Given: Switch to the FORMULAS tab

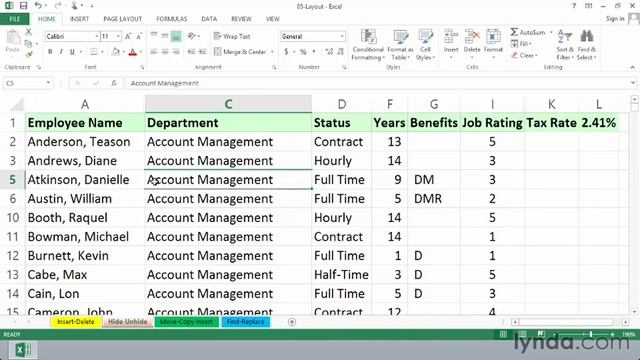Looking at the screenshot, I should coord(171,19).
